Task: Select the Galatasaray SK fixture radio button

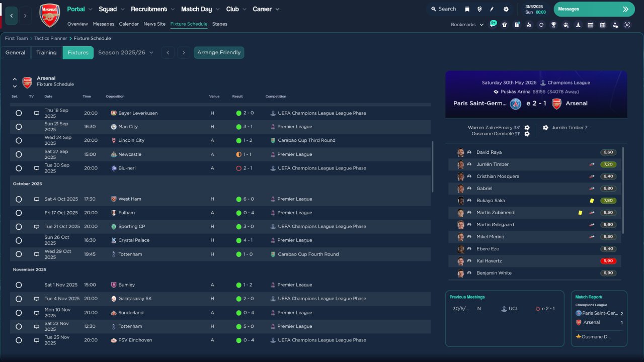Action: coord(19,299)
